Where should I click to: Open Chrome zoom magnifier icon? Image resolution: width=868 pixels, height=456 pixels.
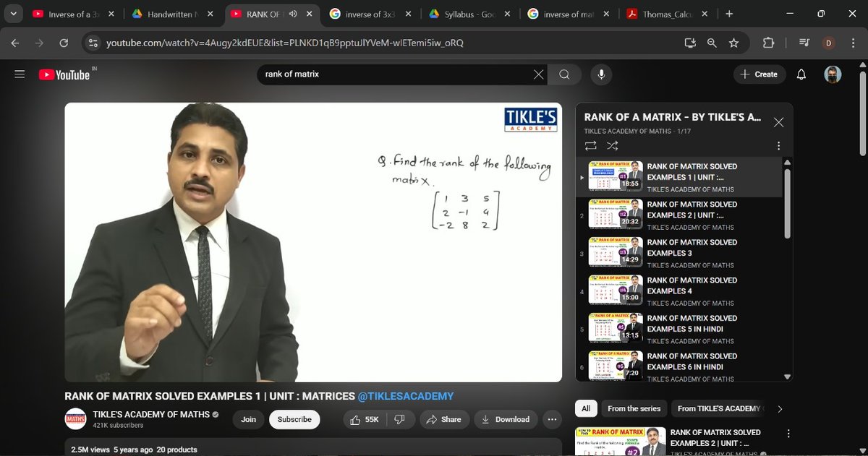tap(712, 43)
